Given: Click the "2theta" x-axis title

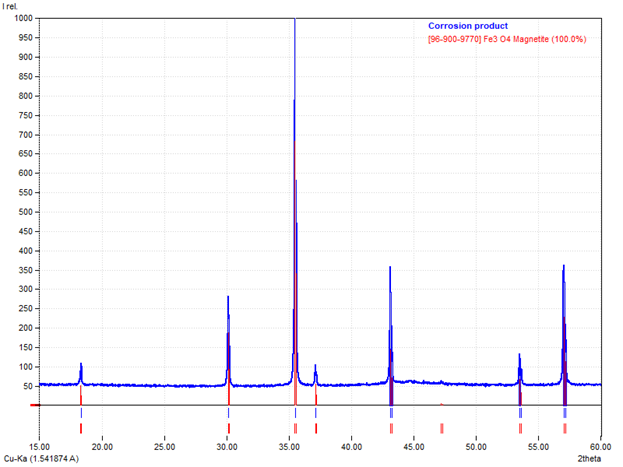Looking at the screenshot, I should coord(590,459).
